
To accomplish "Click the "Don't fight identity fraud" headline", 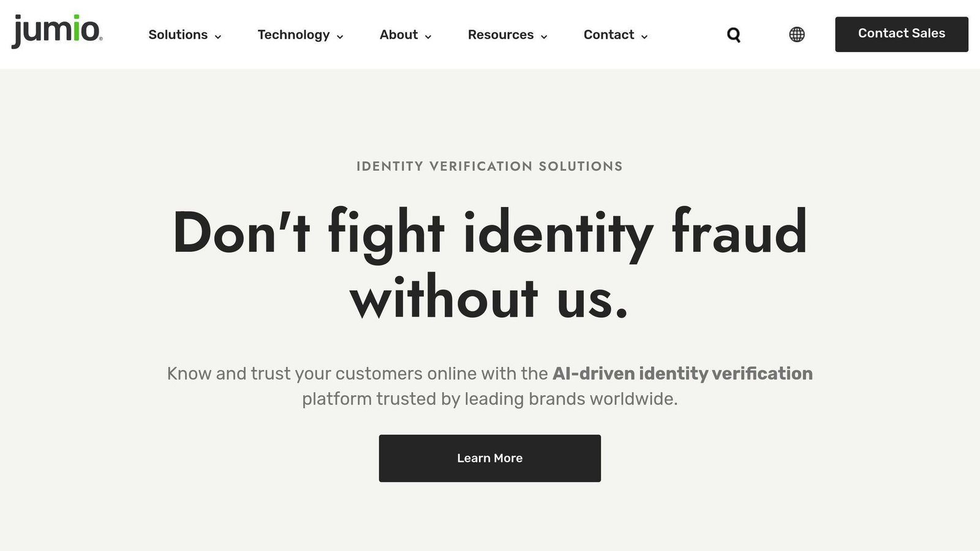I will point(490,233).
